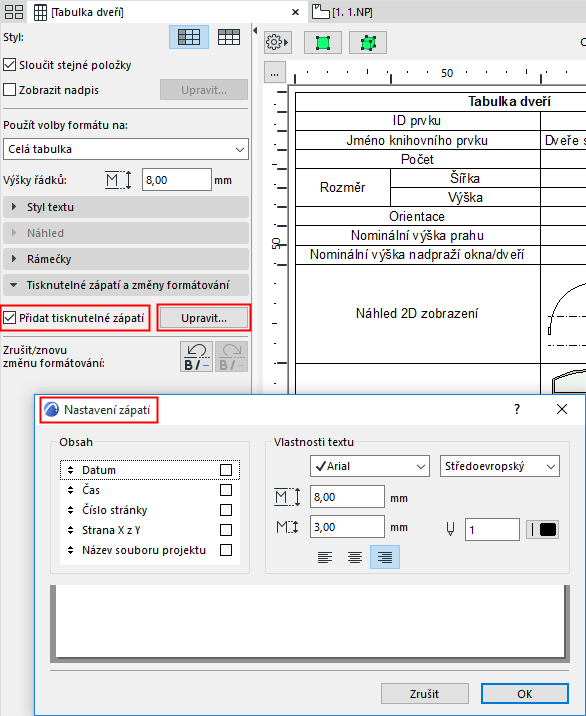This screenshot has width=586, height=716.
Task: Click the pen icon beside the pen number
Action: [450, 530]
